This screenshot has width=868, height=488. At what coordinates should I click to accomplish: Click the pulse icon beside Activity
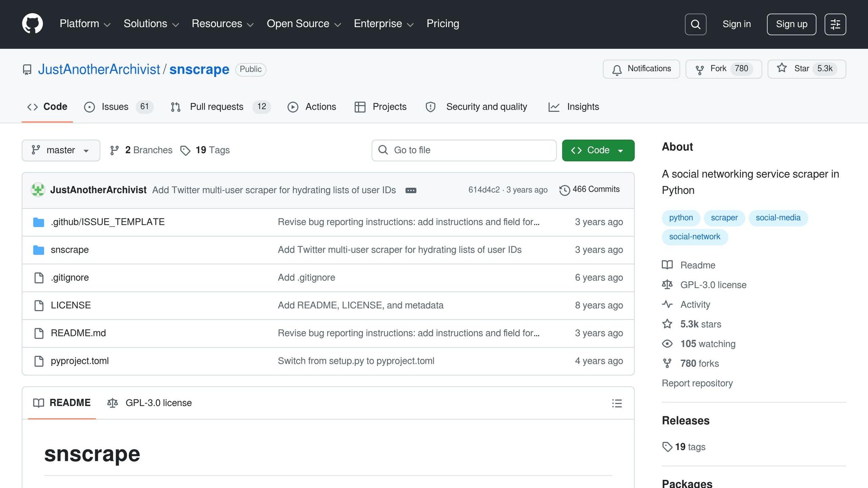pyautogui.click(x=667, y=304)
